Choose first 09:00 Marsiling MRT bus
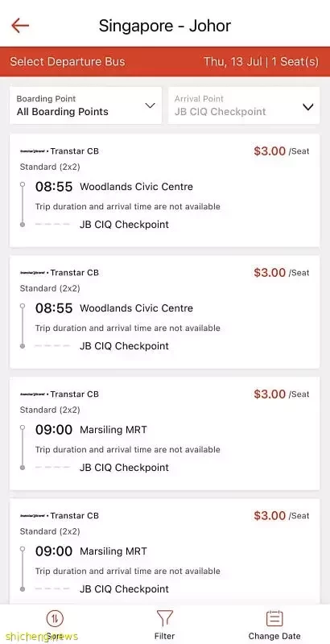The image size is (330, 644). point(164,434)
